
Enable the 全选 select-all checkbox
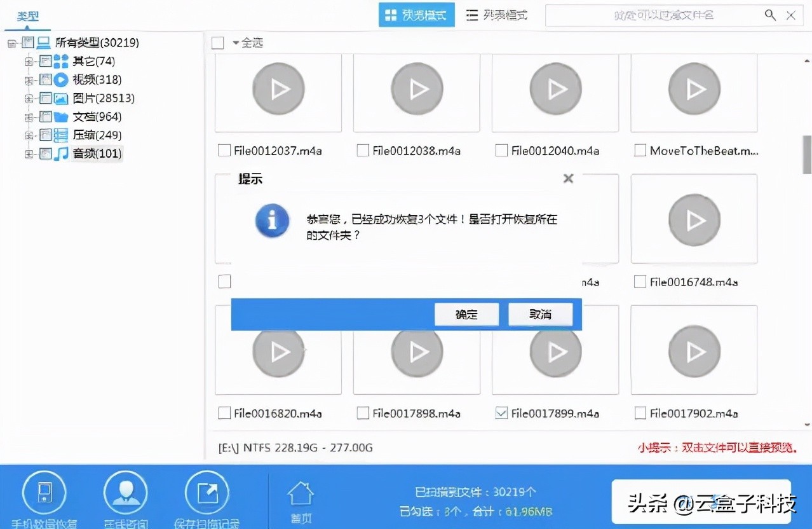pyautogui.click(x=218, y=43)
